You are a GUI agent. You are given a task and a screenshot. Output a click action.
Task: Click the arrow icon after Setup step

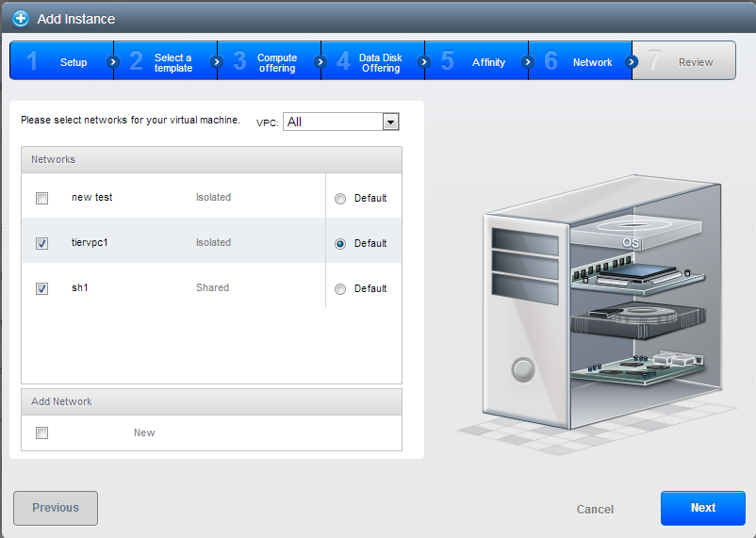tap(113, 61)
